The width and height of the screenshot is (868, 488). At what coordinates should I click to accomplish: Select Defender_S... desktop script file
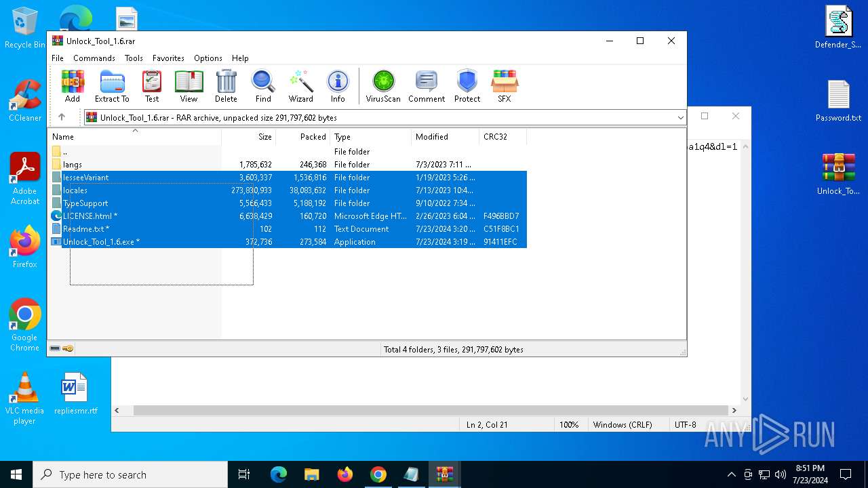tap(839, 28)
